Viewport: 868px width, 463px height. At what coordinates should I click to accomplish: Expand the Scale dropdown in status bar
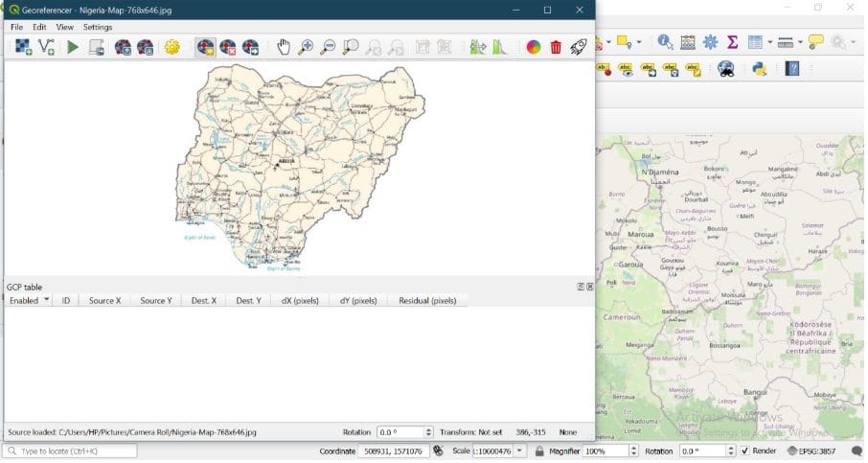pos(520,451)
